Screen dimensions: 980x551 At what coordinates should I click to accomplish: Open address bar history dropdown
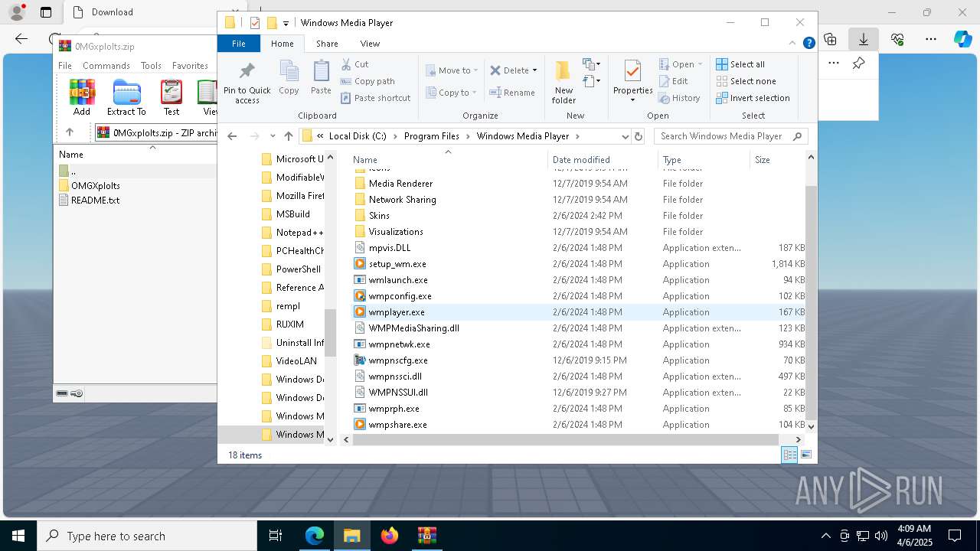point(625,136)
